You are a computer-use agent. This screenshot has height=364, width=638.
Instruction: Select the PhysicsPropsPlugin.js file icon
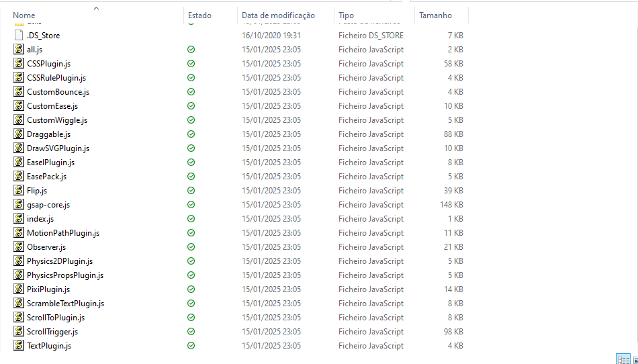click(19, 275)
